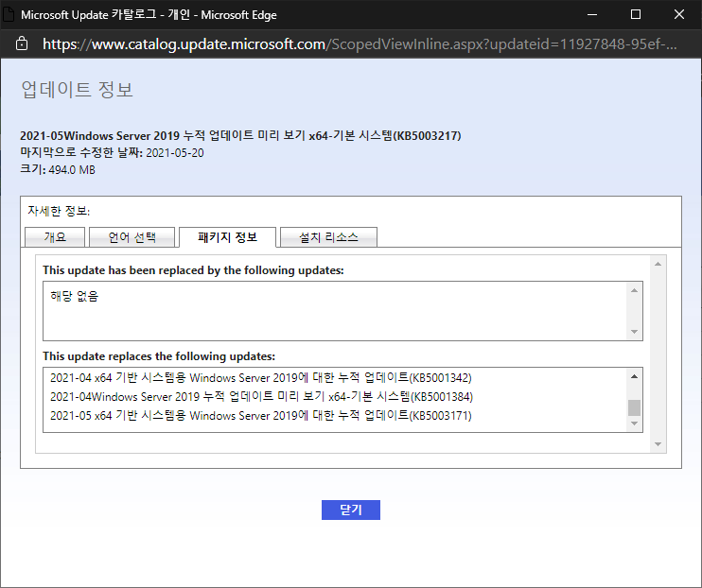
Task: Click the 업데이트 정보 heading
Action: pos(77,90)
